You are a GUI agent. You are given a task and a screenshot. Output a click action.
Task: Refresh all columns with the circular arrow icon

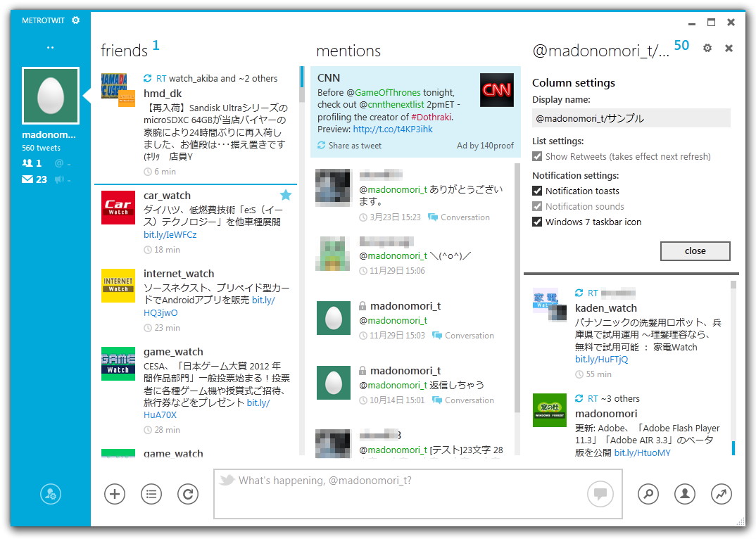188,494
